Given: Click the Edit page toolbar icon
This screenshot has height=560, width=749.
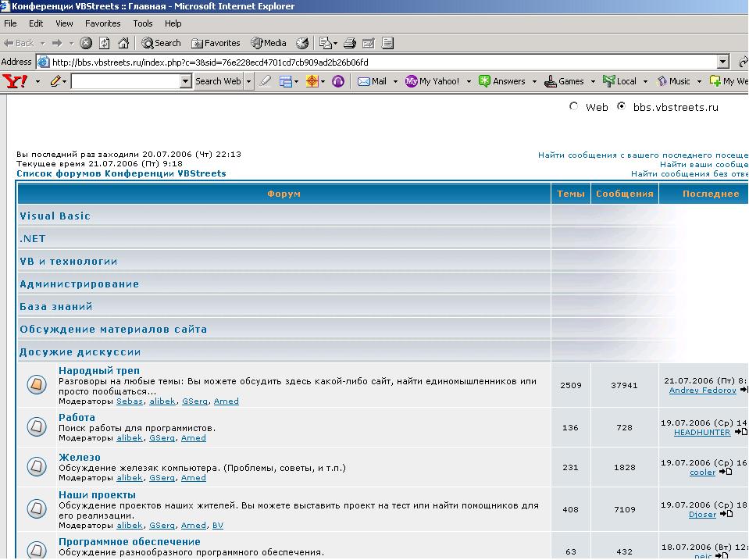Looking at the screenshot, I should 369,43.
